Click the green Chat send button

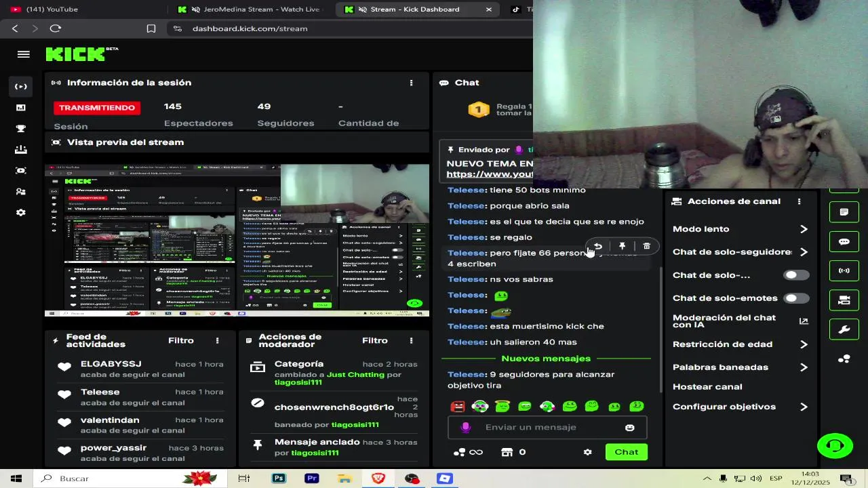[x=627, y=452]
